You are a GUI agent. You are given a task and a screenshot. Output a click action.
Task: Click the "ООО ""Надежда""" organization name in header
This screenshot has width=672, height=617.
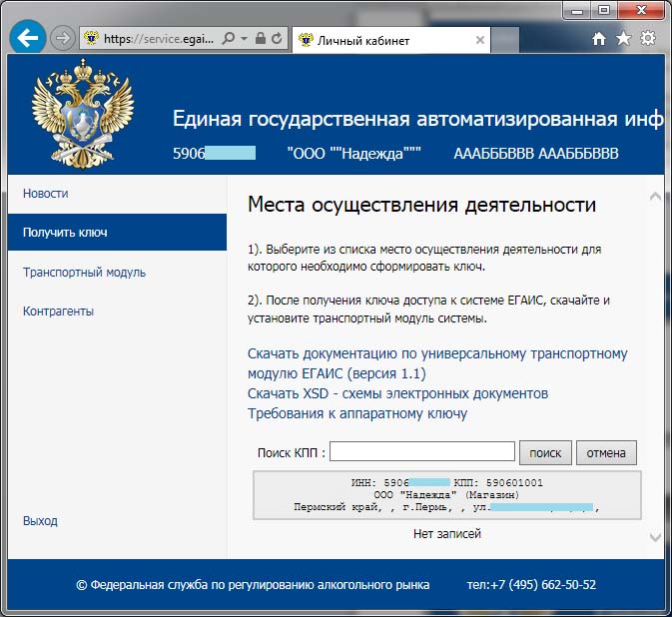(354, 154)
